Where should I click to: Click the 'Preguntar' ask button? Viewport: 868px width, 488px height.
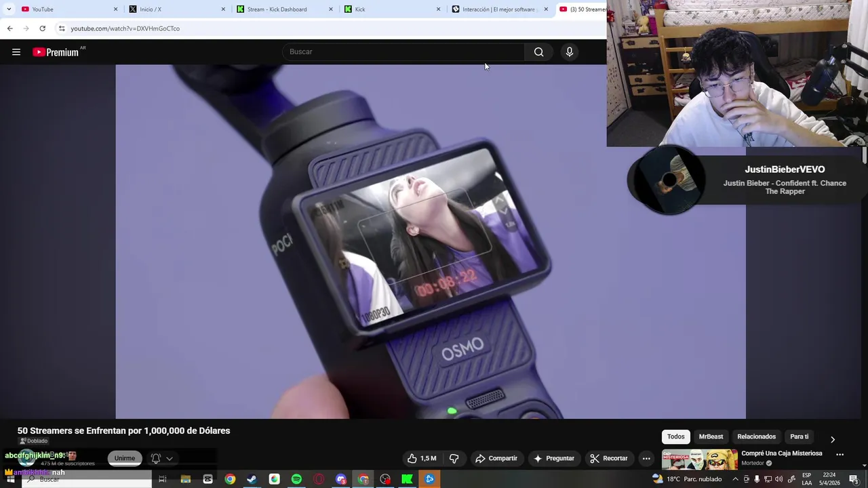554,458
